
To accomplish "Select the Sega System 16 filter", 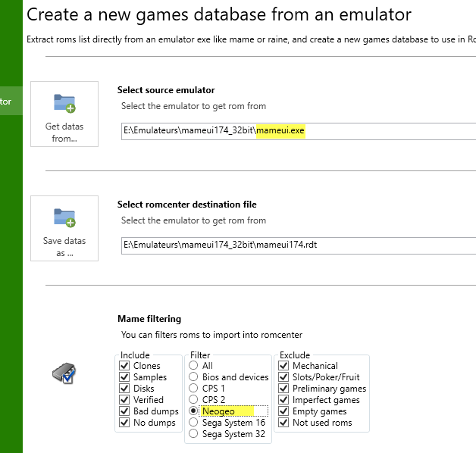I will click(x=193, y=422).
